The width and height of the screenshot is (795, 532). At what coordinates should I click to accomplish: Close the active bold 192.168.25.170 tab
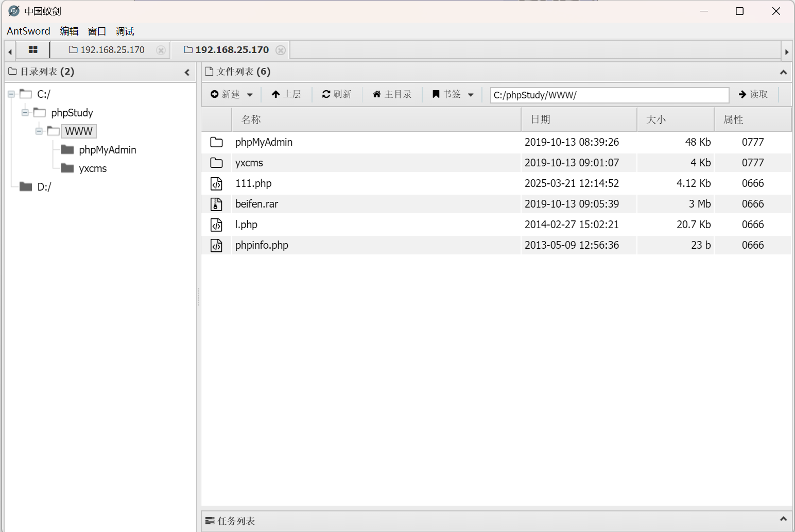click(x=281, y=50)
